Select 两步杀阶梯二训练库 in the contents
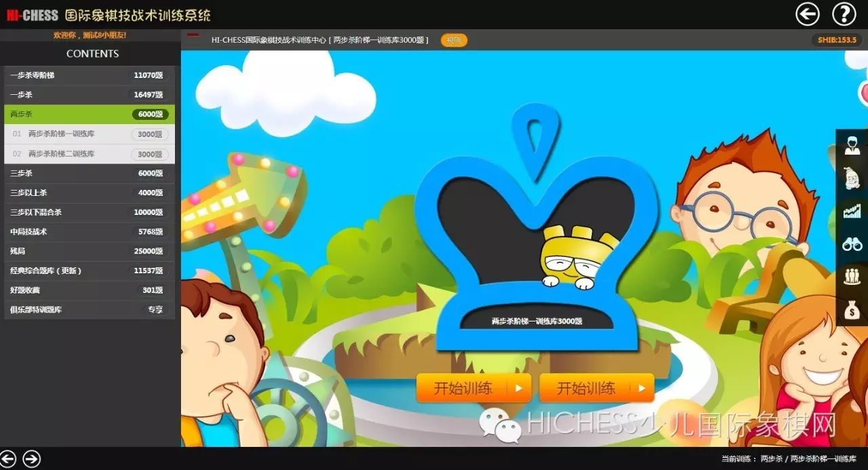This screenshot has height=470, width=868. point(89,154)
